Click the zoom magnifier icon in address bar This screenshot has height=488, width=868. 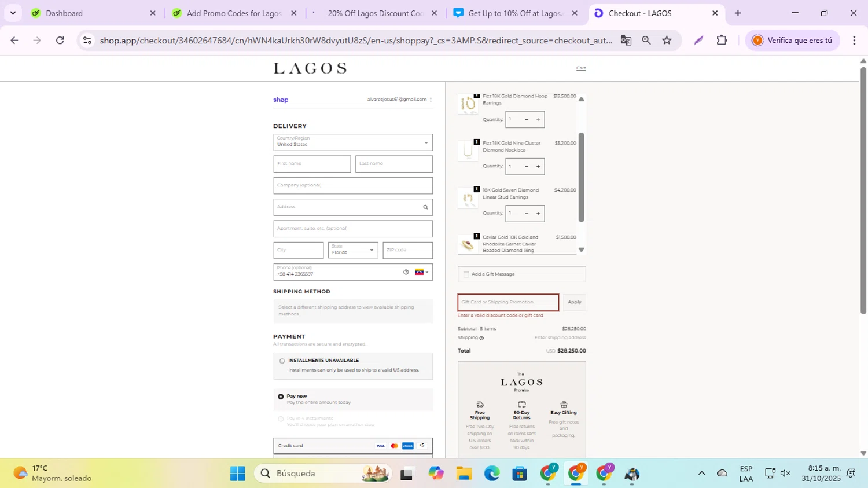coord(646,41)
